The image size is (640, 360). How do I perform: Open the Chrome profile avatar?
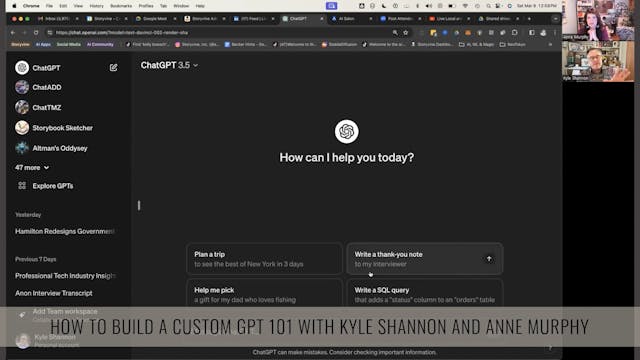tap(543, 33)
